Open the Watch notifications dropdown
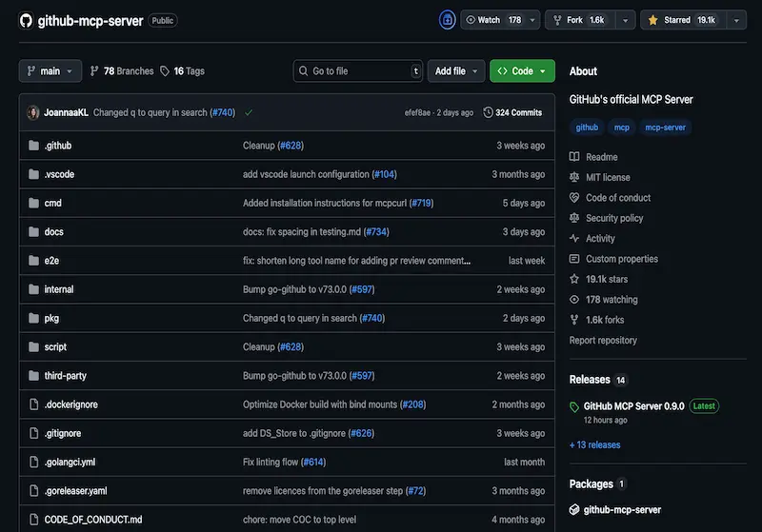 (x=500, y=20)
